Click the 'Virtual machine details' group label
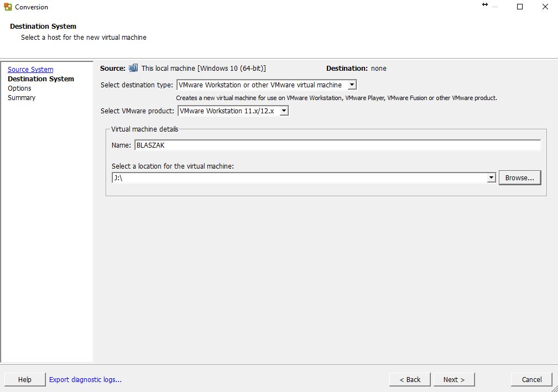The height and width of the screenshot is (392, 558). pyautogui.click(x=144, y=129)
